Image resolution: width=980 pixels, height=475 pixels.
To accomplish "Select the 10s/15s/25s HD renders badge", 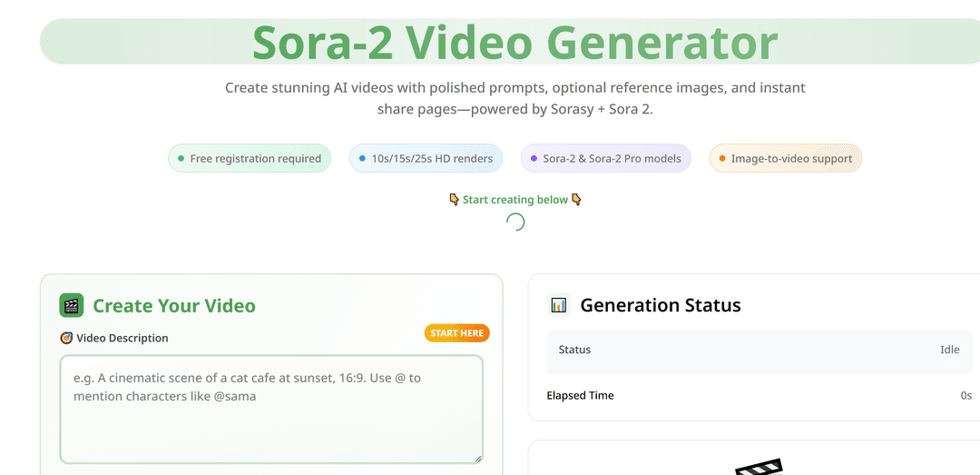I will click(x=426, y=159).
